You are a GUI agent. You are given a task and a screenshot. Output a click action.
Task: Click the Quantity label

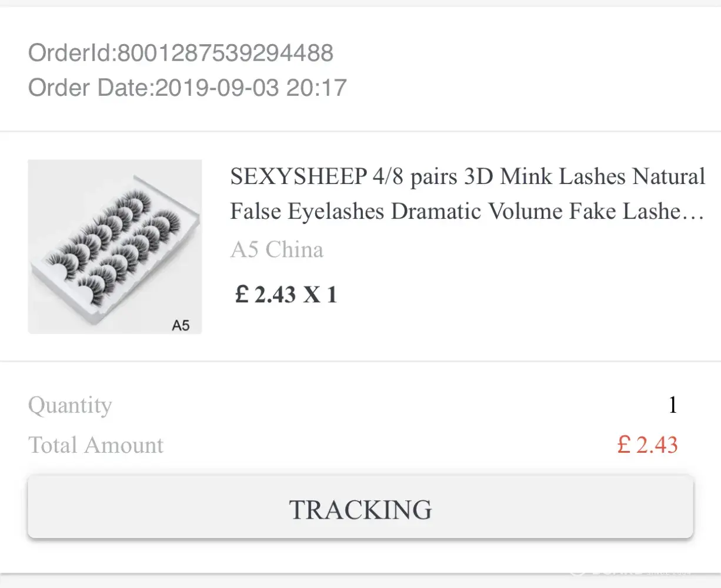coord(70,405)
